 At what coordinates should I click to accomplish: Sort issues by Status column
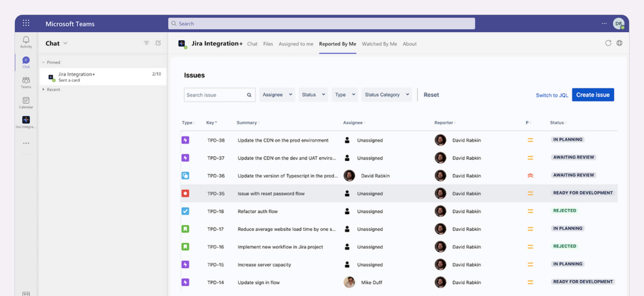(x=558, y=123)
